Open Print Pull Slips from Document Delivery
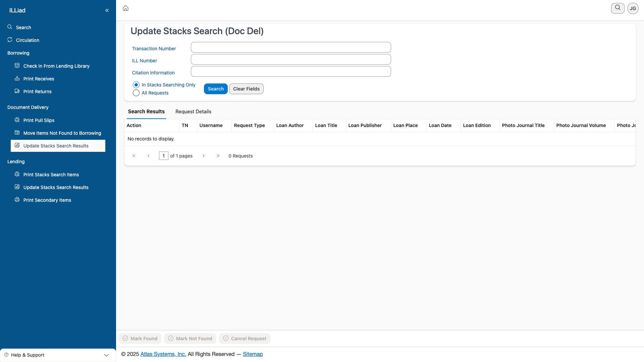 [x=17, y=120]
